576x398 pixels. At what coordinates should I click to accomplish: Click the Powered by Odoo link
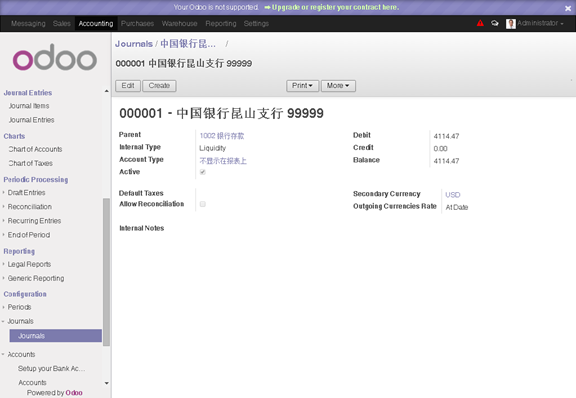point(54,393)
